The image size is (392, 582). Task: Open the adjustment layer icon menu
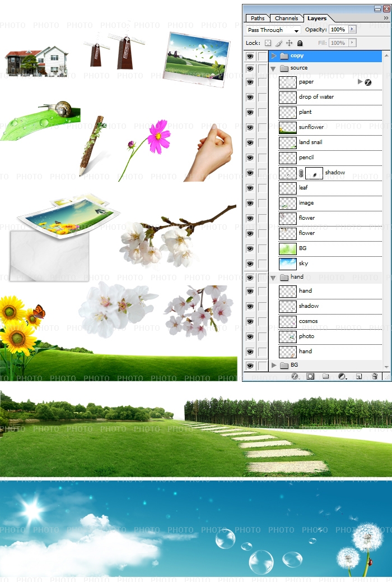(x=342, y=376)
